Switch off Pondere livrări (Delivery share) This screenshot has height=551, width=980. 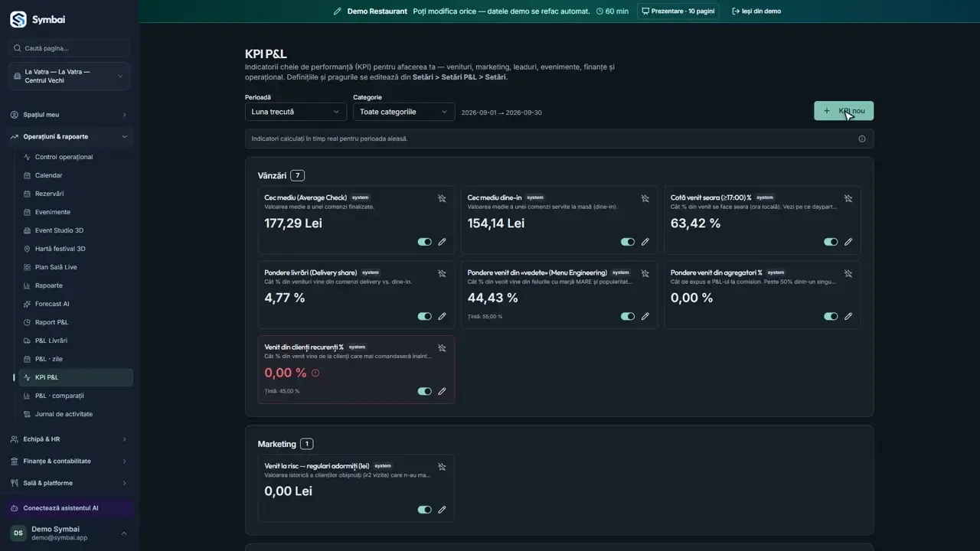point(424,316)
